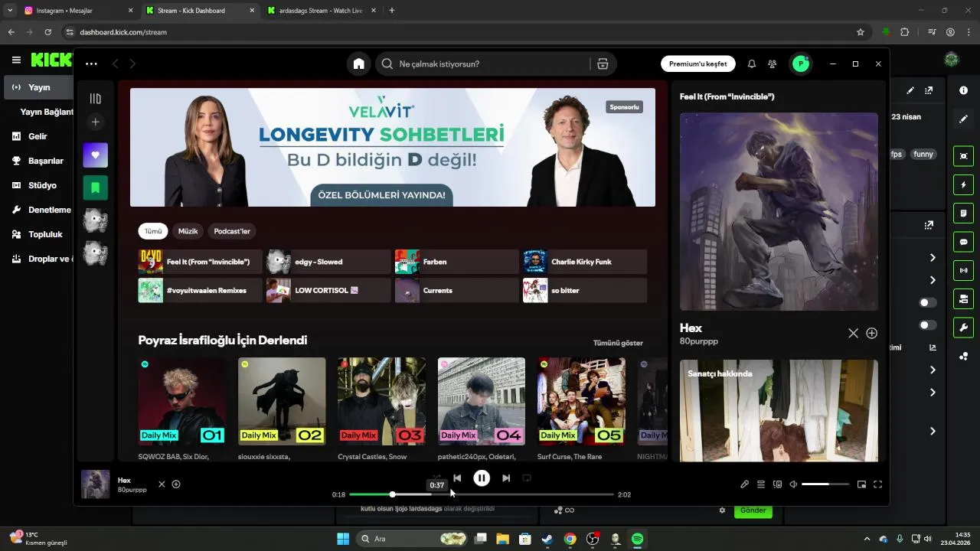Viewport: 980px width, 551px height.
Task: Open the edgy - Slowed shortcut
Action: pos(328,262)
